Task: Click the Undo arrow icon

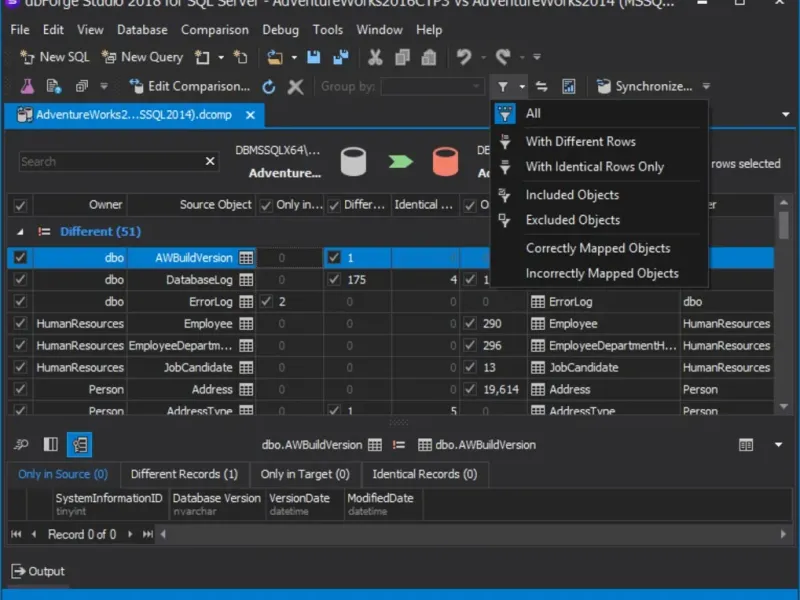Action: (464, 57)
